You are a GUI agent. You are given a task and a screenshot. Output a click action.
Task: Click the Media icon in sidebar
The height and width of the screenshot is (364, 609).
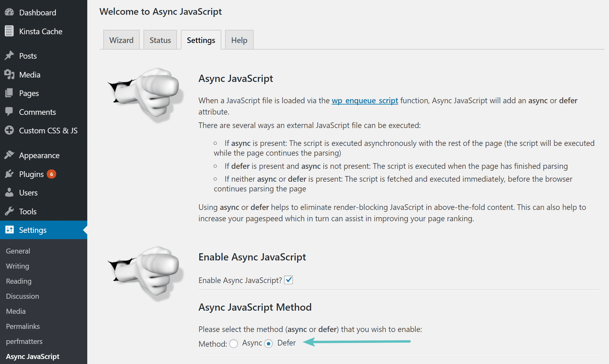pos(9,74)
